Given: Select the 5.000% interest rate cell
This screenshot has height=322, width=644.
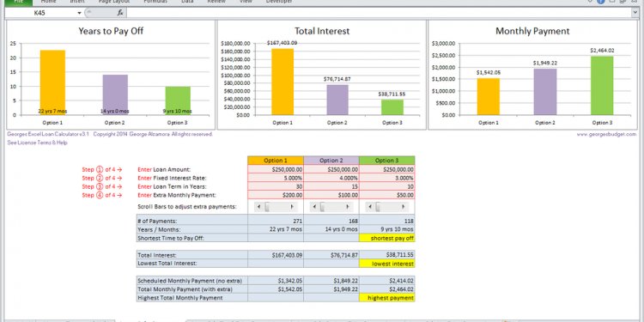Looking at the screenshot, I should [x=276, y=178].
